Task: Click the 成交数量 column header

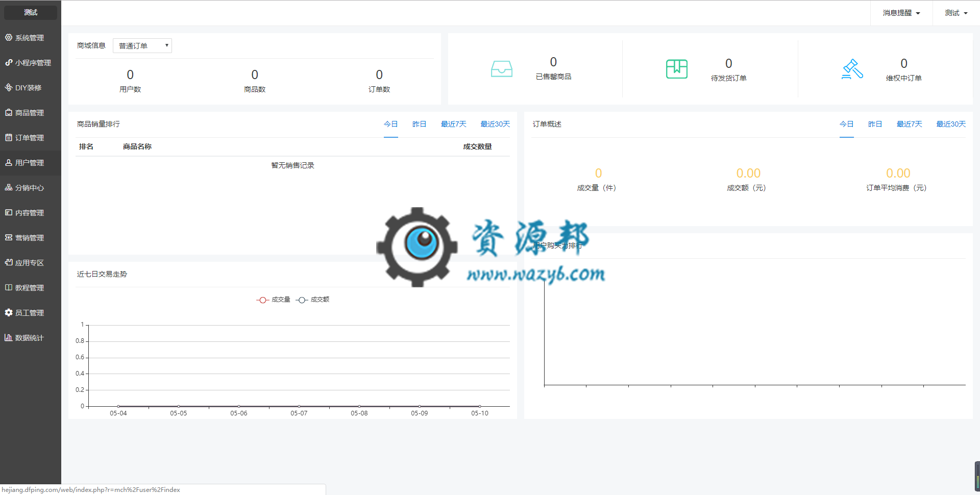Action: point(477,146)
